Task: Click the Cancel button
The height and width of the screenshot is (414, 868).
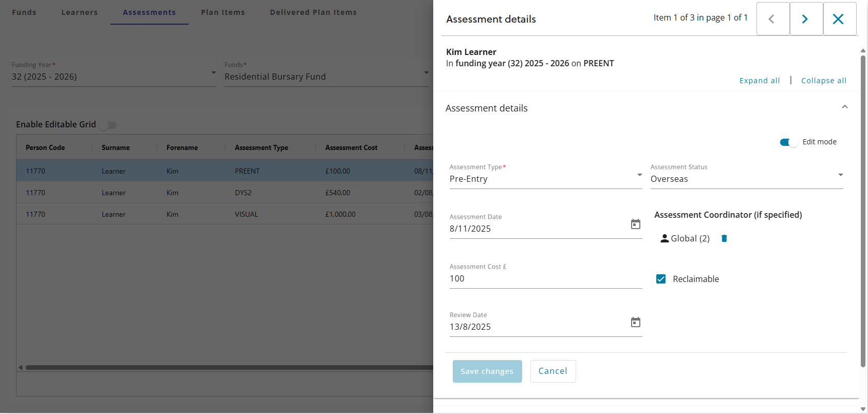Action: pyautogui.click(x=552, y=371)
